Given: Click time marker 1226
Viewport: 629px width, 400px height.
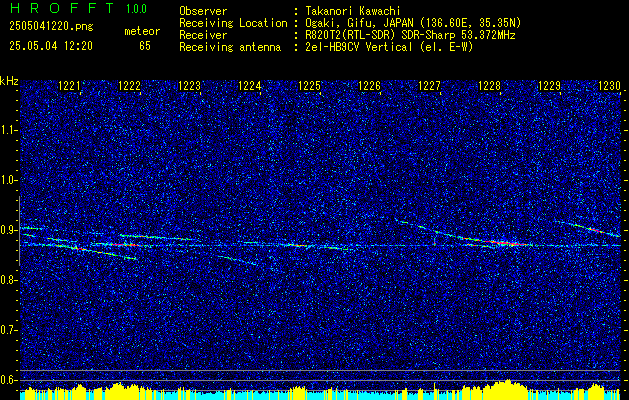Looking at the screenshot, I should [x=369, y=86].
